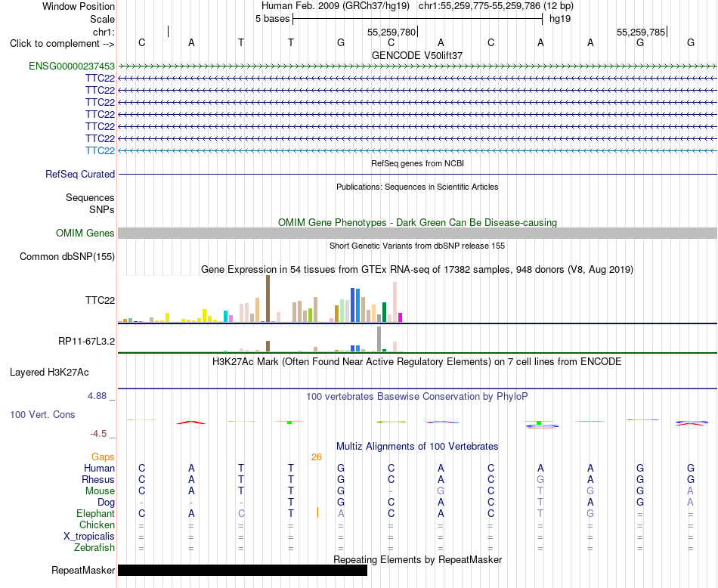Image resolution: width=718 pixels, height=588 pixels.
Task: Select the Elephant species label
Action: pyautogui.click(x=96, y=514)
